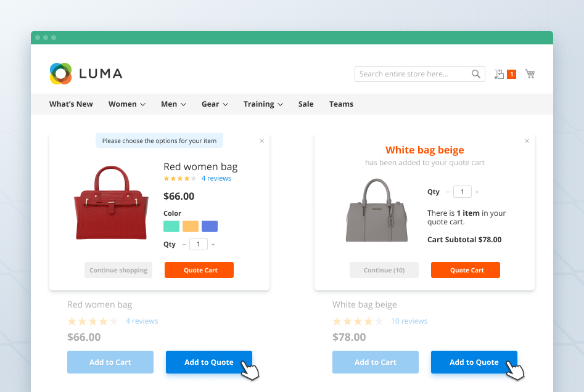584x392 pixels.
Task: Increase quantity for Red women bag
Action: coord(213,244)
